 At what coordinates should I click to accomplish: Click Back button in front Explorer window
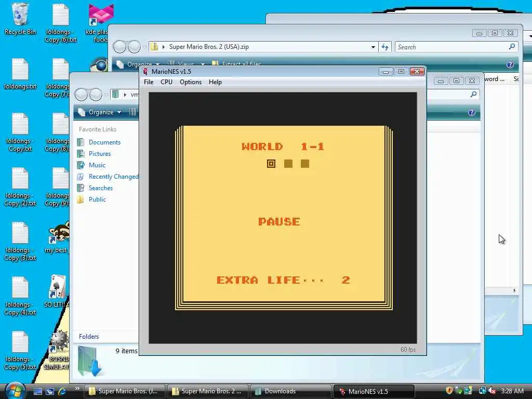pyautogui.click(x=81, y=95)
